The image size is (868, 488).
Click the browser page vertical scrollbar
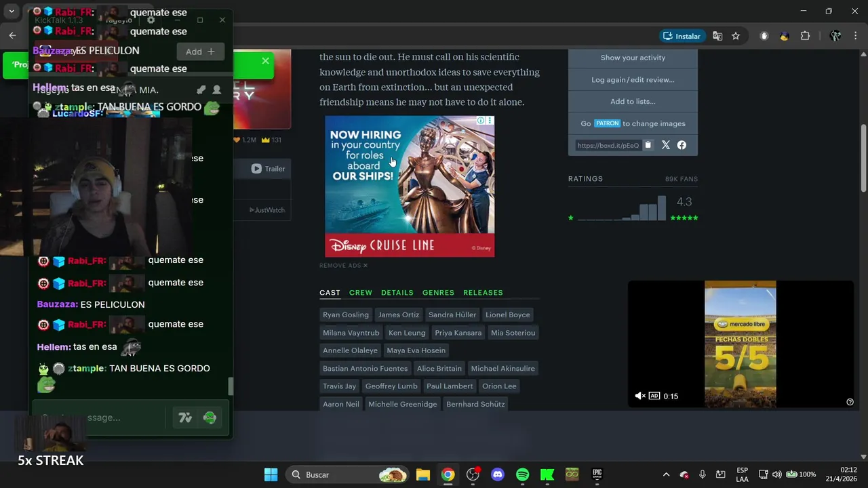click(x=863, y=157)
